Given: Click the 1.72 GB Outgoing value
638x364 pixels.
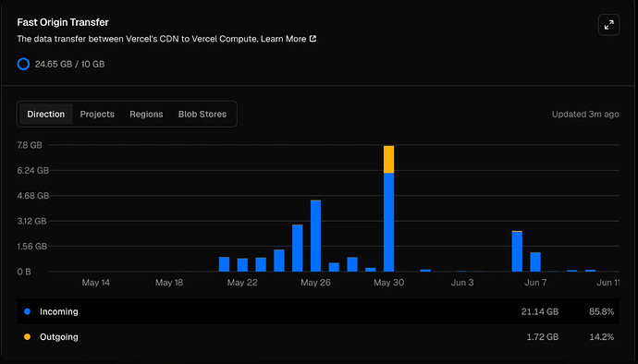Looking at the screenshot, I should [543, 337].
